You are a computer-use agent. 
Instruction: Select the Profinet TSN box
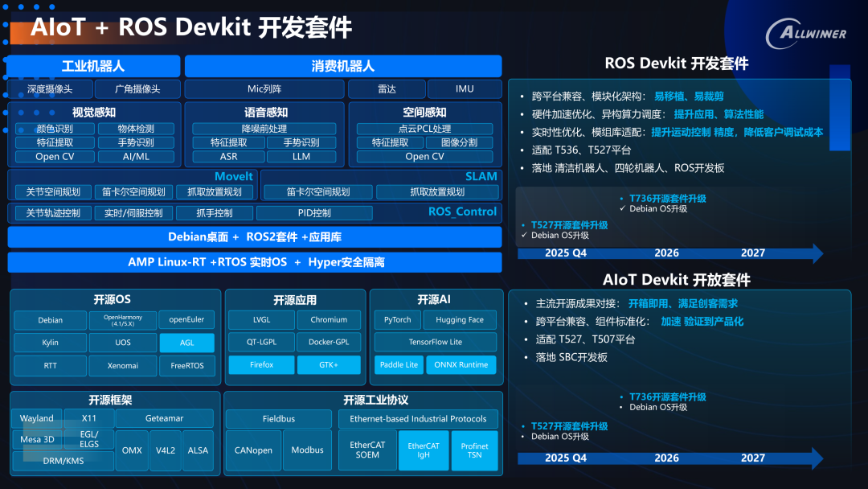[x=474, y=450]
